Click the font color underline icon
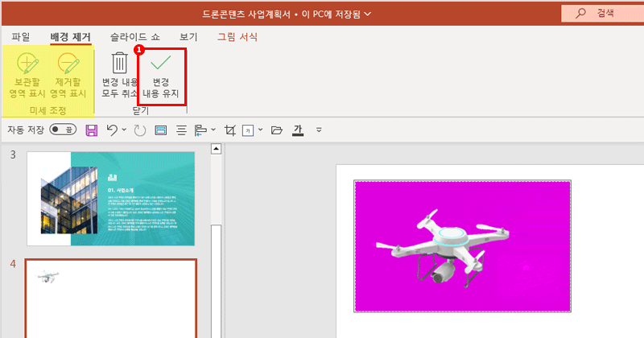 click(298, 130)
